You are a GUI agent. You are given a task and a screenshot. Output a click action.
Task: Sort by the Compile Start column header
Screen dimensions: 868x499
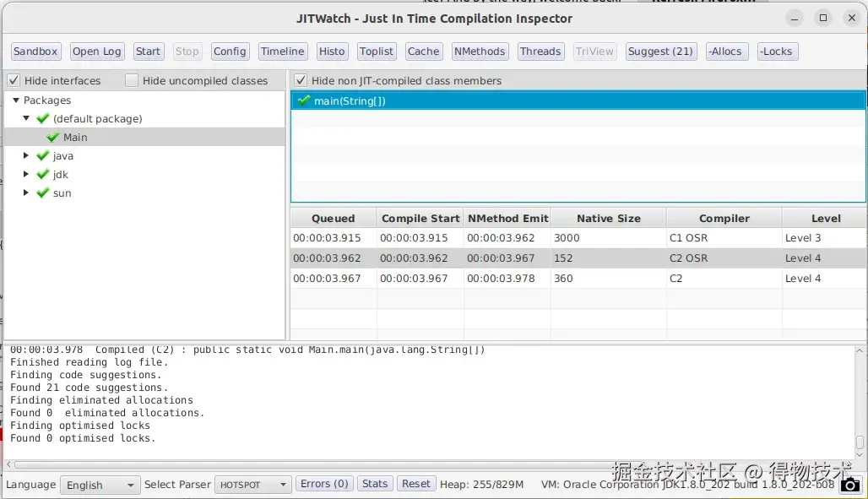tap(420, 218)
